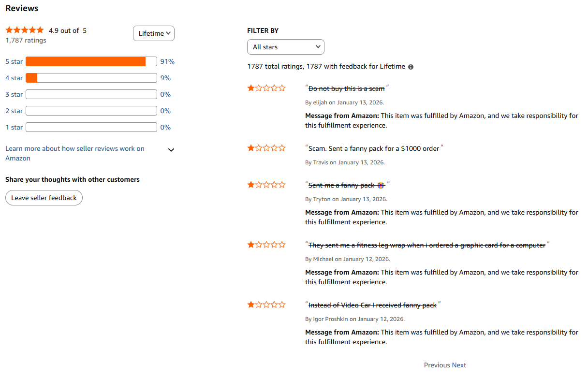This screenshot has width=588, height=379.
Task: Click the star rating on Igor Proshkin's review
Action: coord(266,305)
